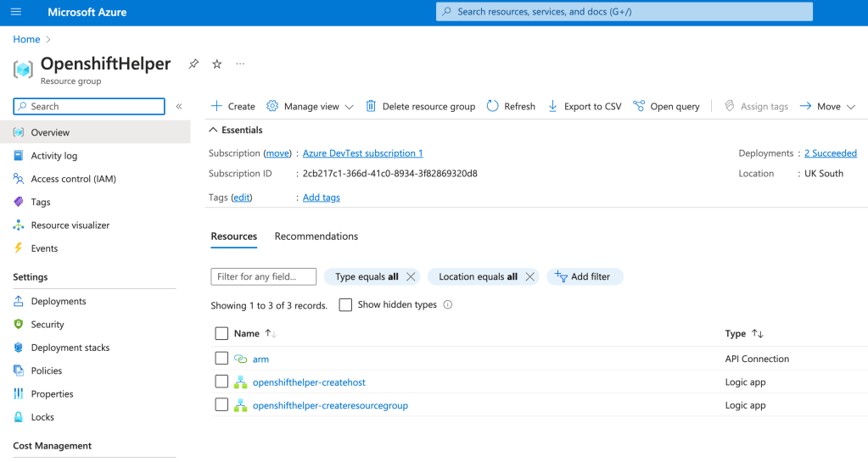Click the arm API connection icon
Screen dimensions: 868x462
[x=240, y=359]
